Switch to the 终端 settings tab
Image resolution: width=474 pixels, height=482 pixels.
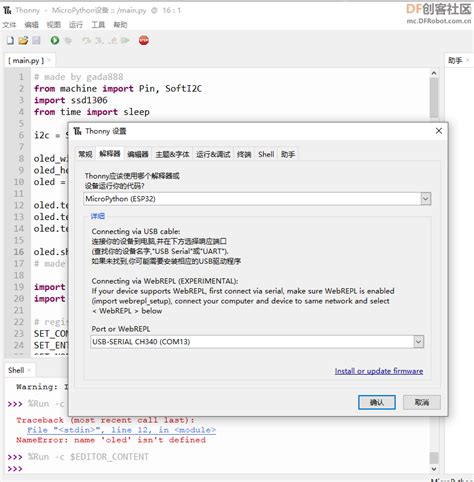point(244,154)
